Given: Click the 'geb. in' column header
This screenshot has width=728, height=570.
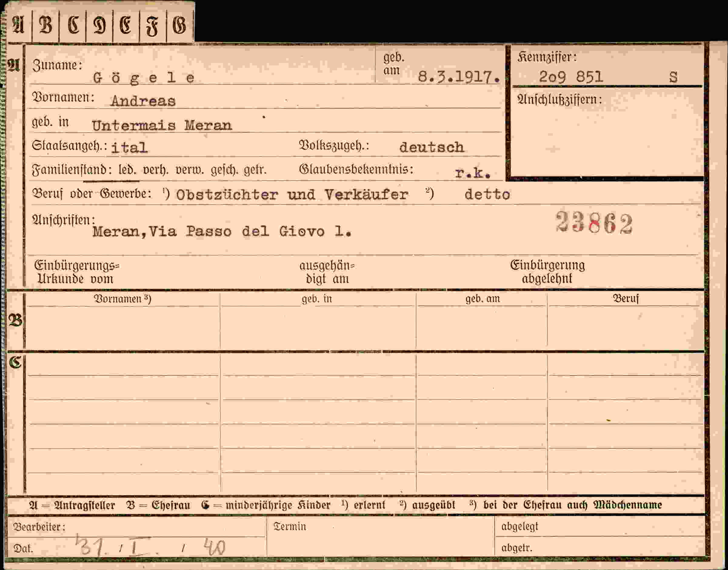Looking at the screenshot, I should coord(317,299).
